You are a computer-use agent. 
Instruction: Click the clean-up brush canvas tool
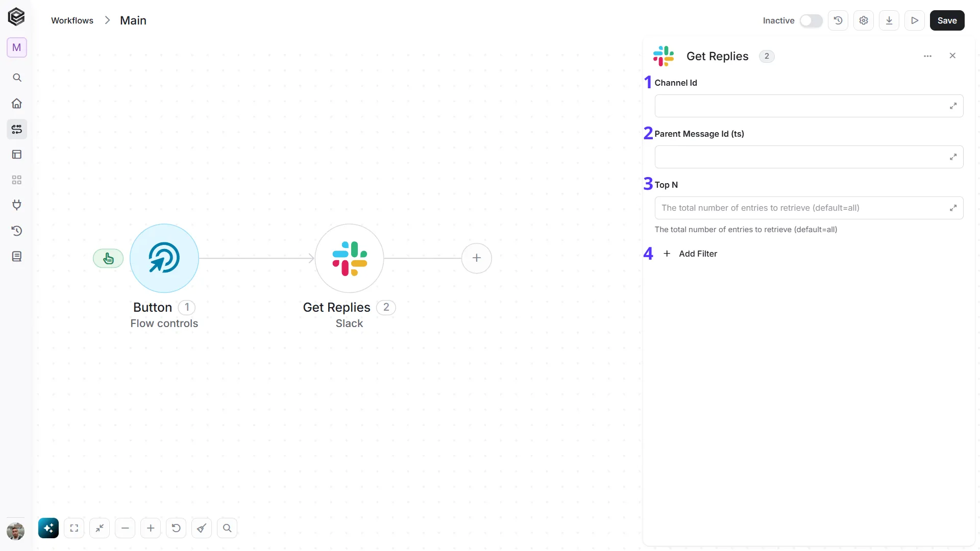pyautogui.click(x=202, y=528)
